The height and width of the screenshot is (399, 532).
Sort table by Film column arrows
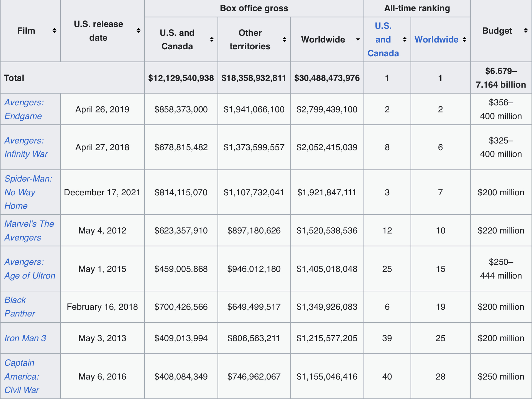(54, 30)
